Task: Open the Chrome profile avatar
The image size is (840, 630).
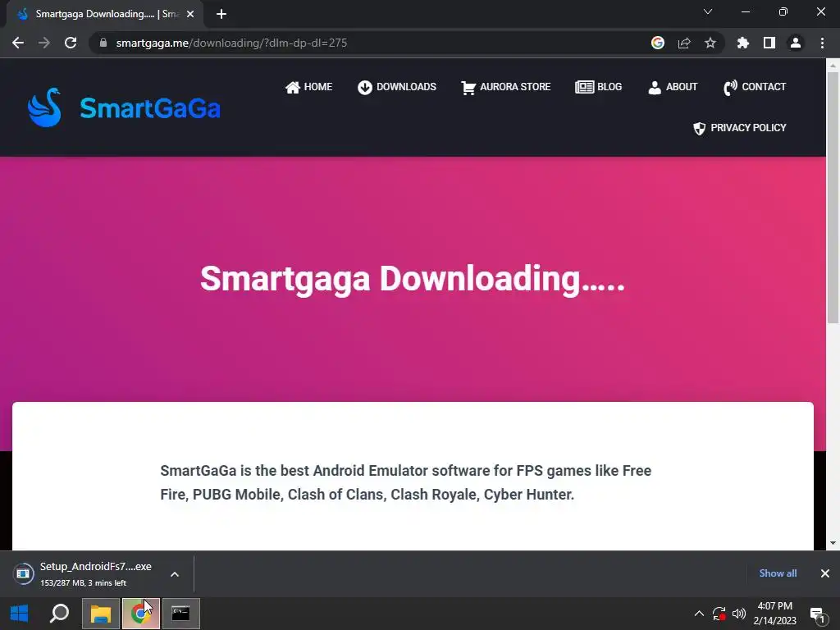Action: coord(796,43)
